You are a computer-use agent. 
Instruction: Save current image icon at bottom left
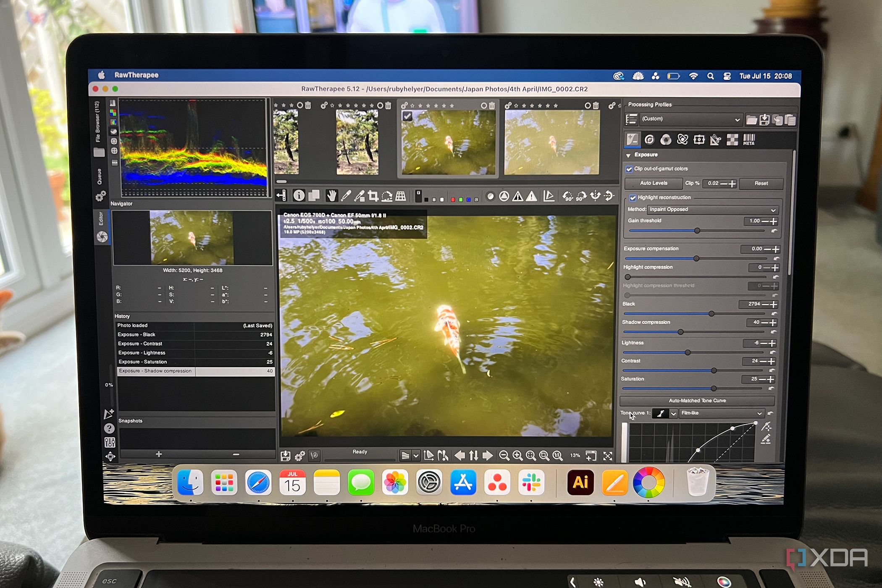click(286, 456)
